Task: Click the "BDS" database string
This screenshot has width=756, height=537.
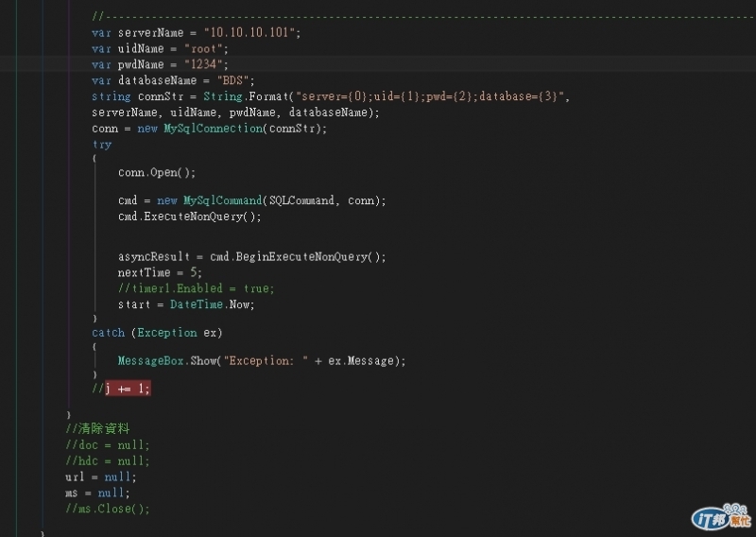Action: click(232, 80)
